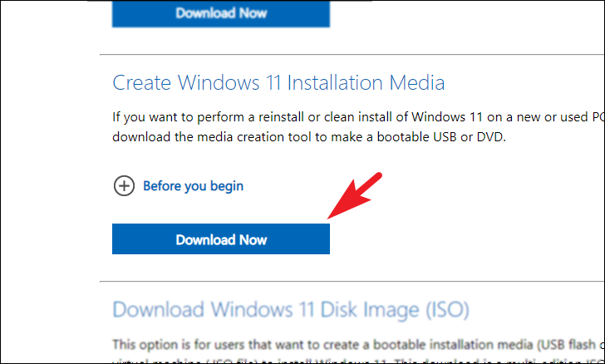The image size is (605, 364).
Task: Click the '(ISO)' part of the heading
Action: coord(447,310)
